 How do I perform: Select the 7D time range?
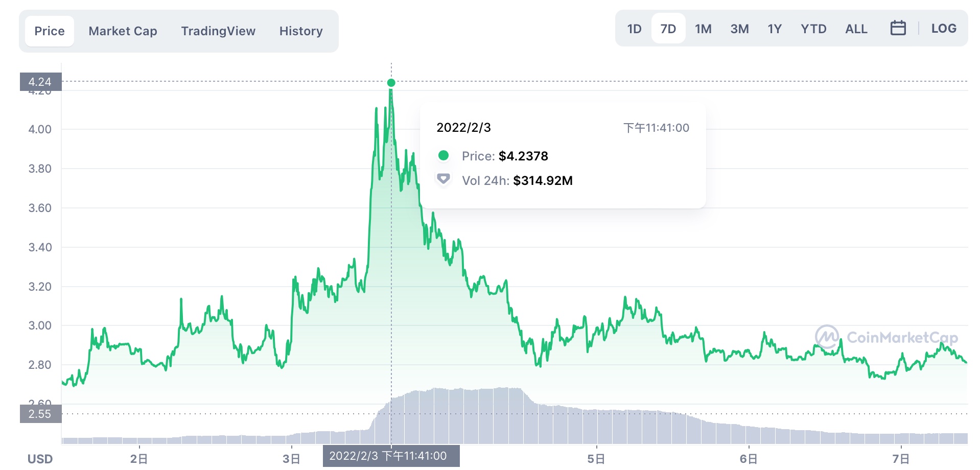pos(668,29)
